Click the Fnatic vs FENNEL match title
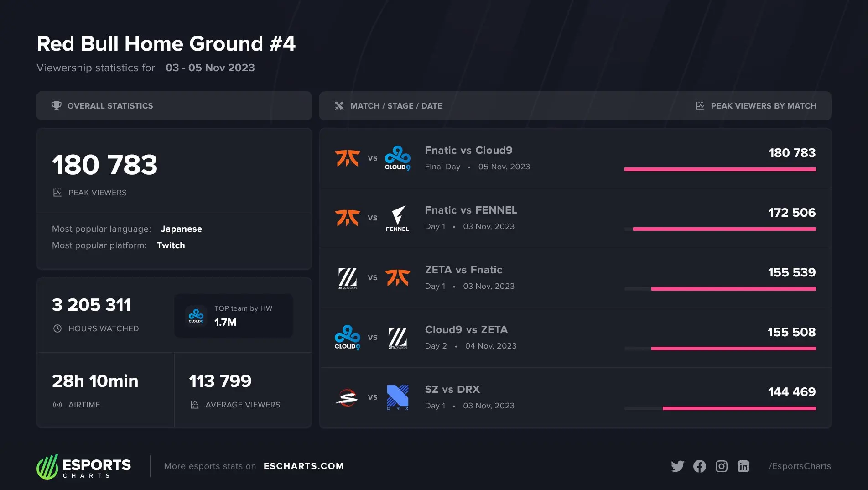This screenshot has width=868, height=490. 471,210
